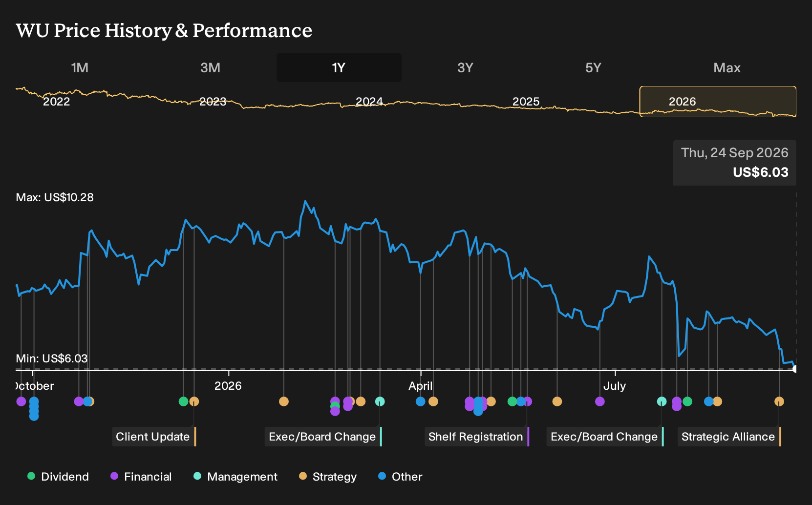This screenshot has width=812, height=505.
Task: Select the orange Strategy dot above Client Update
Action: coord(194,401)
